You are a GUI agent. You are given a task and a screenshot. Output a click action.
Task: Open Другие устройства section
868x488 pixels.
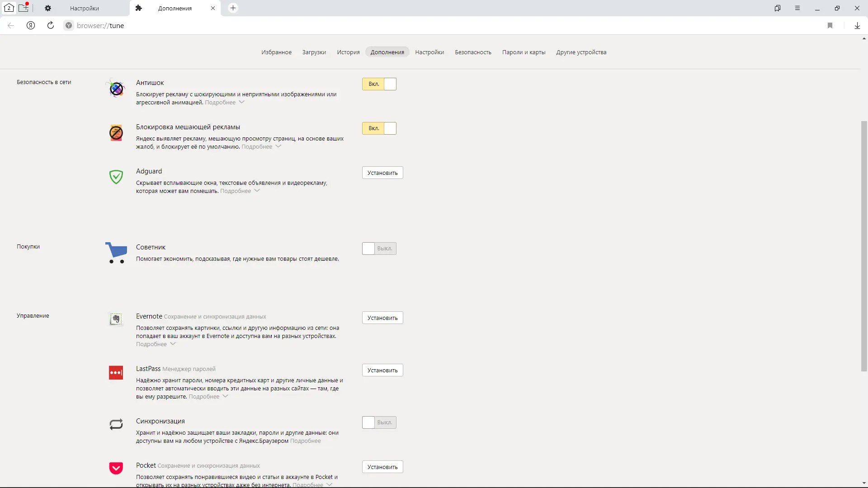581,52
